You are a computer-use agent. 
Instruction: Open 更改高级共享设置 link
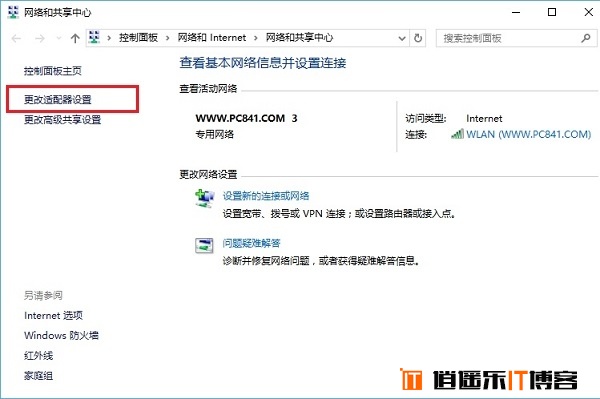click(62, 120)
